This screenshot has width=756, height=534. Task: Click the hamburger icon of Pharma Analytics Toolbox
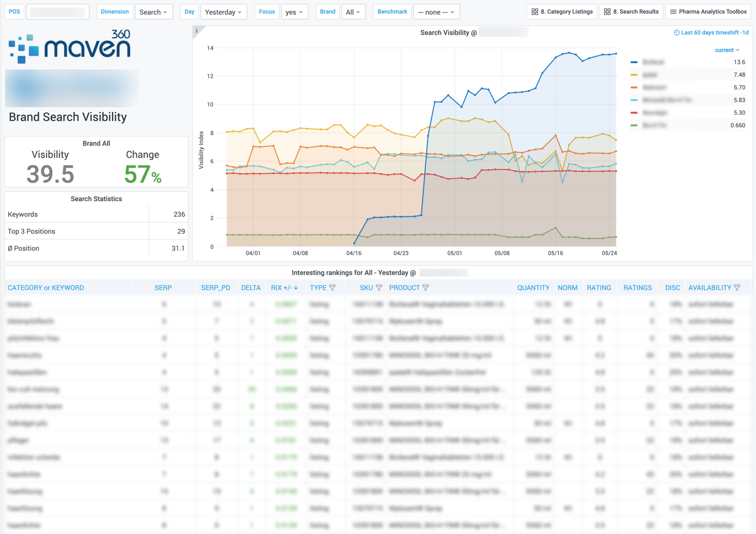tap(673, 12)
